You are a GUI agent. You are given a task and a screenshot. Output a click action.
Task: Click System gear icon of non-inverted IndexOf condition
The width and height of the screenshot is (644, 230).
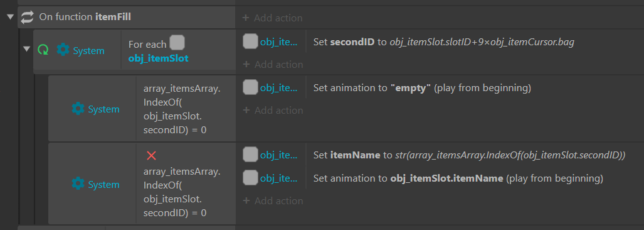point(78,109)
